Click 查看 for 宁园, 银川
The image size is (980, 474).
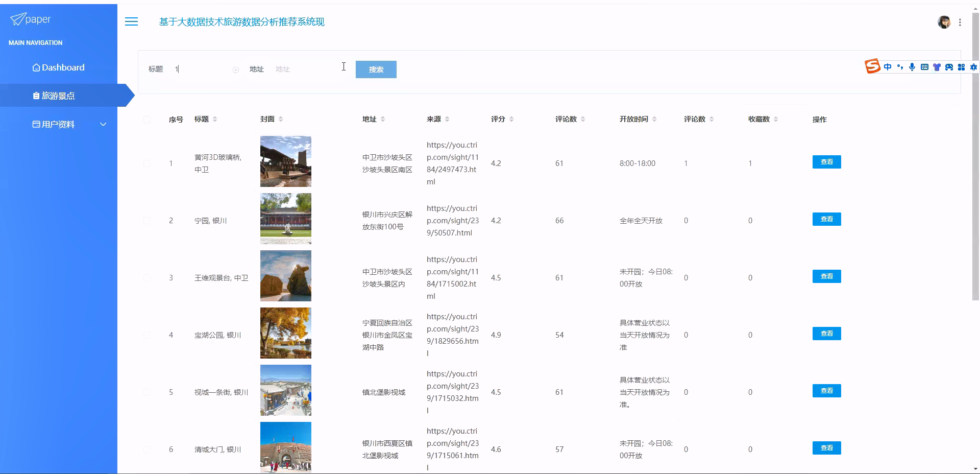click(x=826, y=219)
